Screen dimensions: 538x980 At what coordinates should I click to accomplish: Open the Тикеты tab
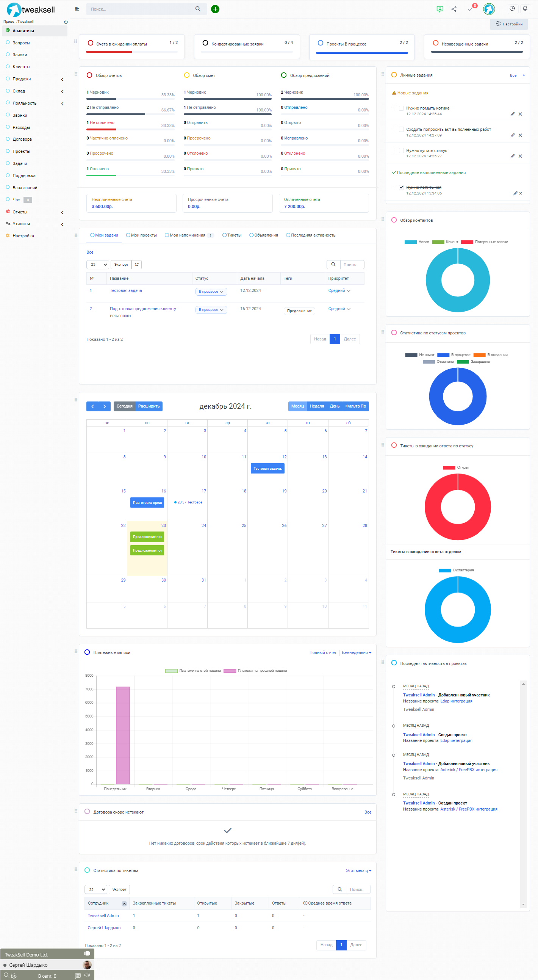click(x=232, y=235)
